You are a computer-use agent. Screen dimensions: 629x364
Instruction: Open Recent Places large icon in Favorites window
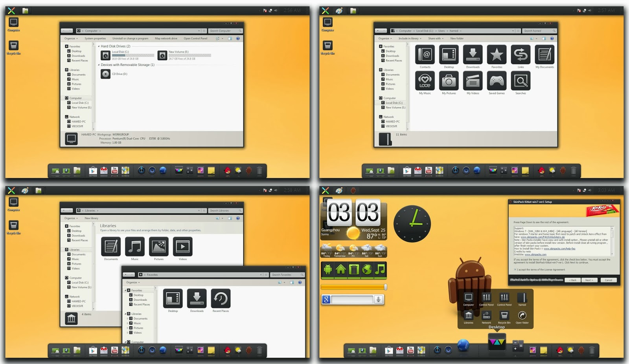(x=221, y=298)
